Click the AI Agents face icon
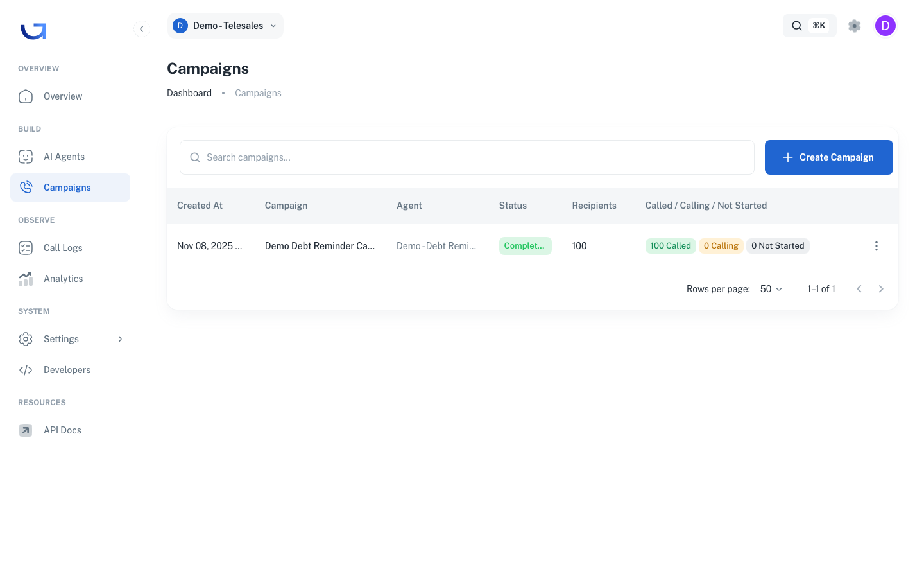The height and width of the screenshot is (578, 924). [26, 157]
